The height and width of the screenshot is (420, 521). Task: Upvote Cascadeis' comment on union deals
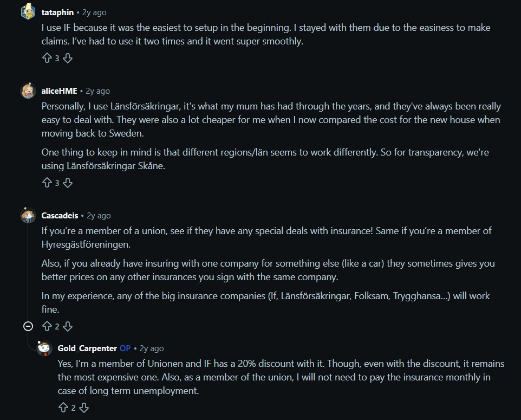coord(47,326)
